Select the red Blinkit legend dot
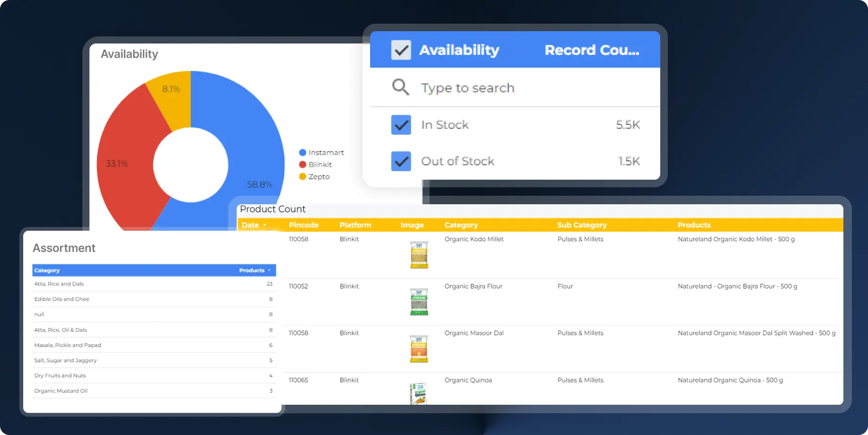Image resolution: width=868 pixels, height=435 pixels. click(302, 165)
